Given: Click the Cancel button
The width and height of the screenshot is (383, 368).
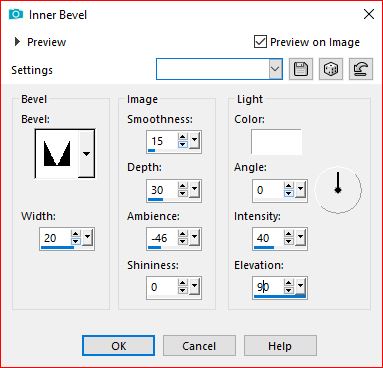Looking at the screenshot, I should click(x=199, y=346).
